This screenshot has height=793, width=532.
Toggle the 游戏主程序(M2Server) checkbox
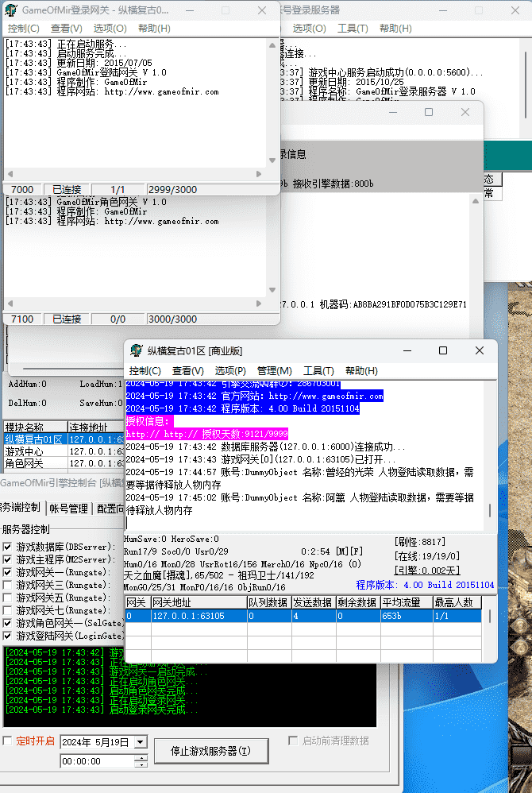8,559
